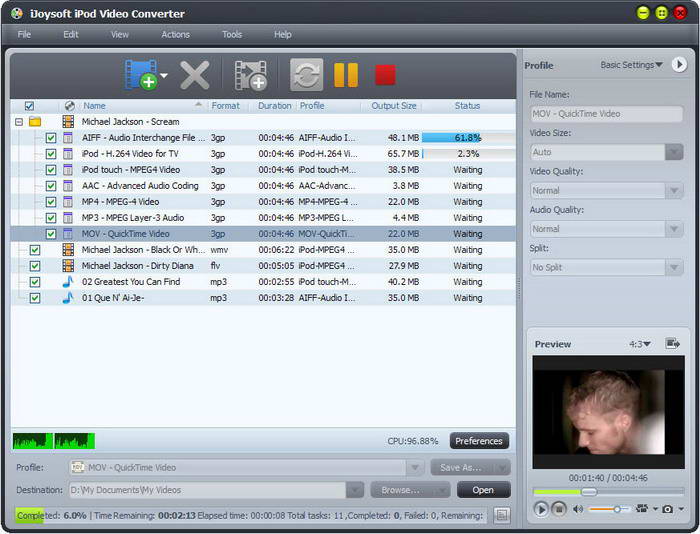Viewport: 700px width, 534px height.
Task: Open the Split dropdown
Action: click(674, 267)
